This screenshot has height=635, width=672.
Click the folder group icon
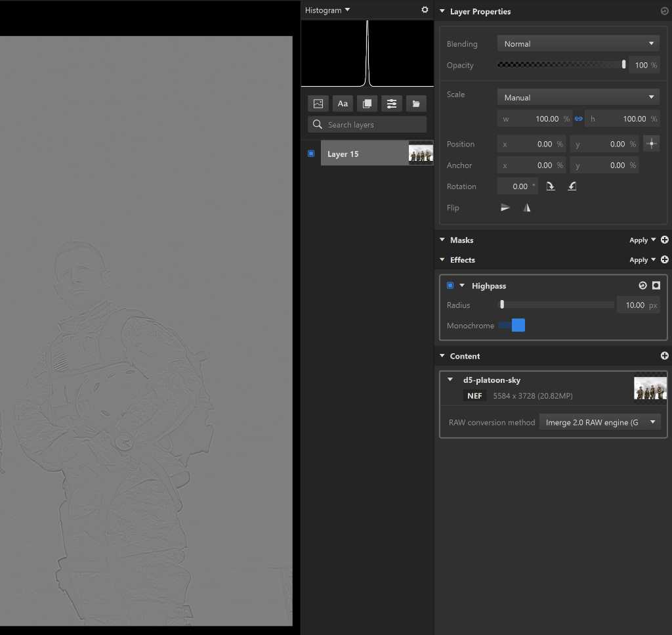click(415, 103)
